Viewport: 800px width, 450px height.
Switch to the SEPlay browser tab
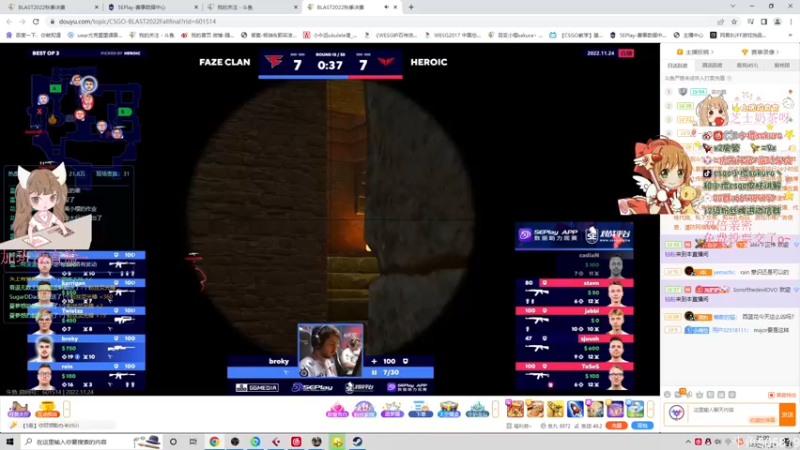tap(152, 7)
